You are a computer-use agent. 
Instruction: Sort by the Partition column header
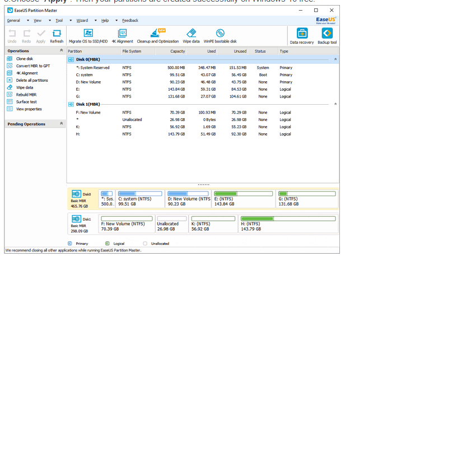[94, 52]
